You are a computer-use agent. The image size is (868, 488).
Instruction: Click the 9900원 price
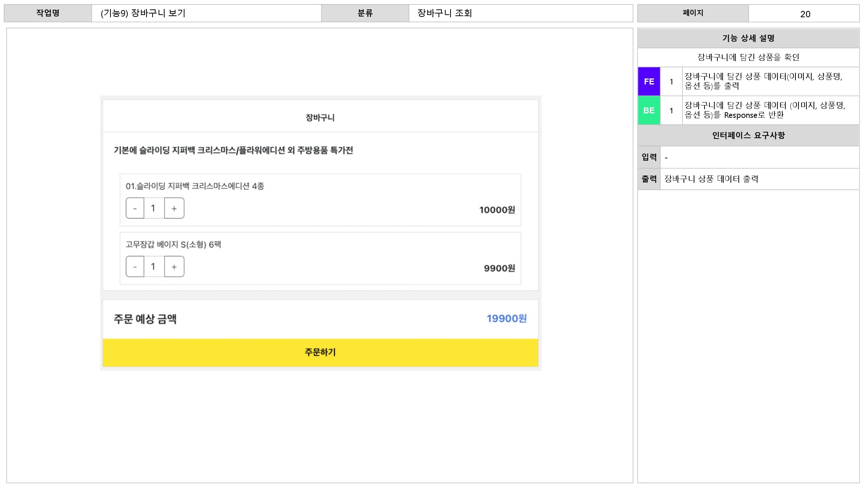499,268
